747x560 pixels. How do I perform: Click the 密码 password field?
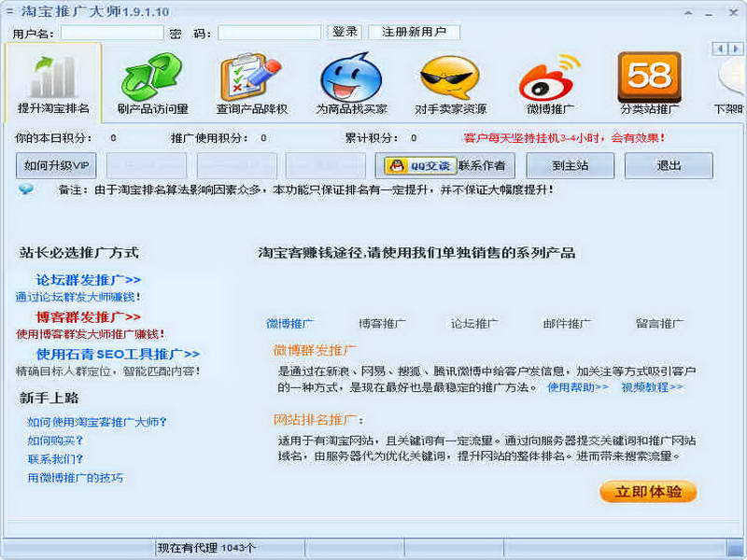click(270, 33)
